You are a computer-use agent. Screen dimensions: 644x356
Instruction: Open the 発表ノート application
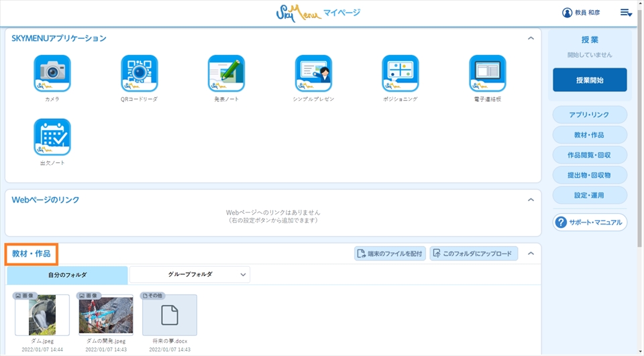coord(226,73)
